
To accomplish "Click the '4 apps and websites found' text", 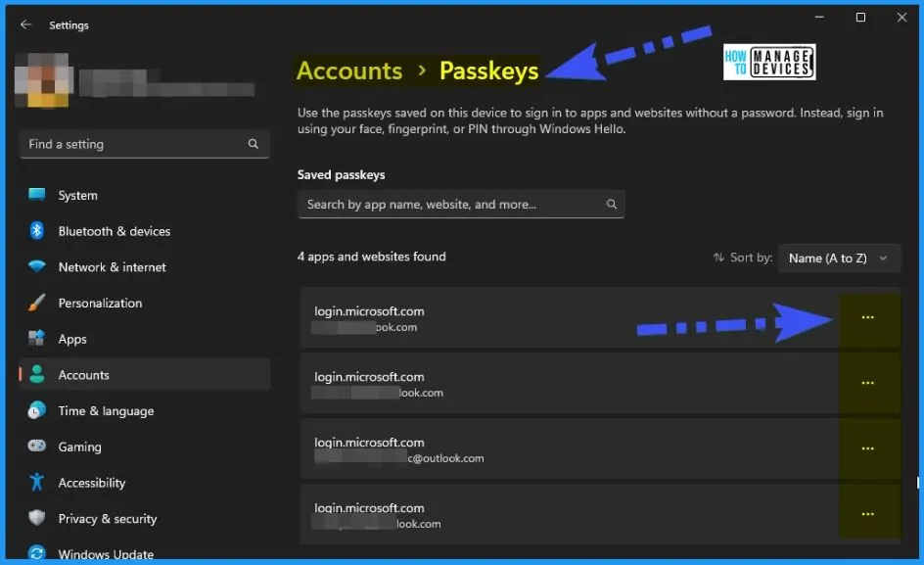I will pos(371,257).
